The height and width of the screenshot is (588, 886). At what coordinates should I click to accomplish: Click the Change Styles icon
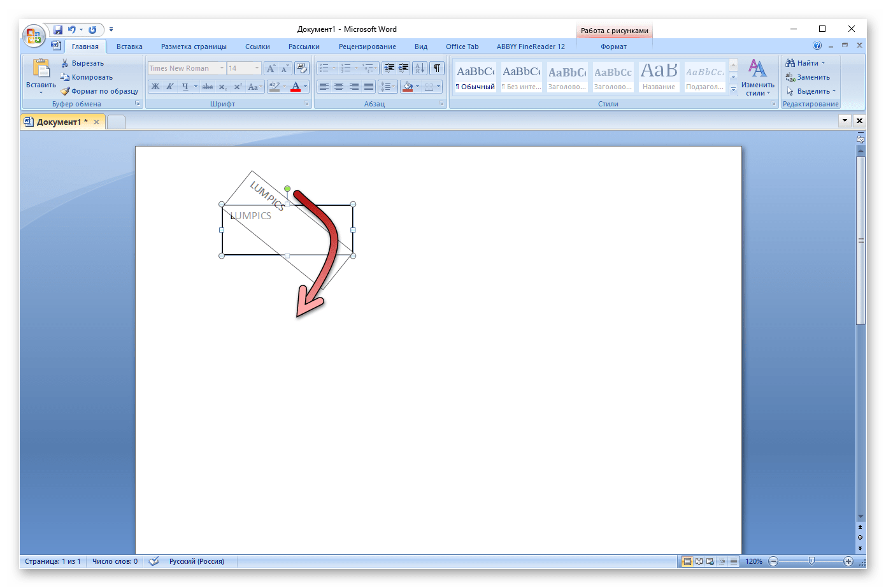pyautogui.click(x=757, y=76)
